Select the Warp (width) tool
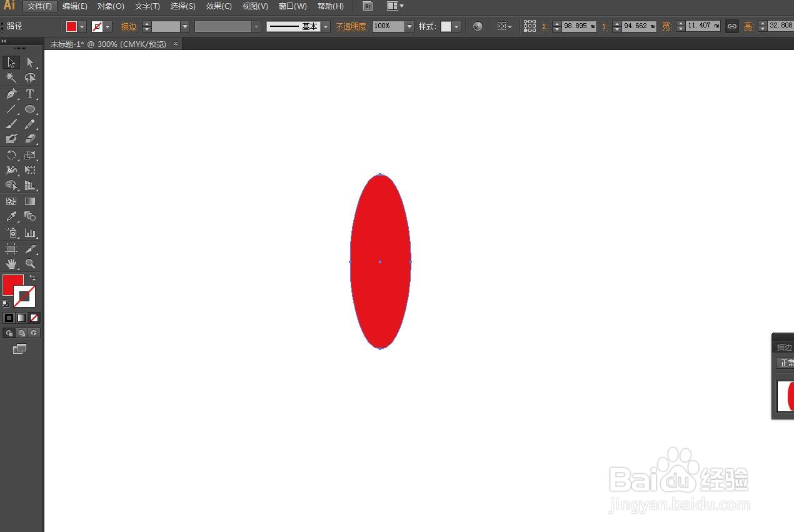Image resolution: width=794 pixels, height=532 pixels. 11,170
